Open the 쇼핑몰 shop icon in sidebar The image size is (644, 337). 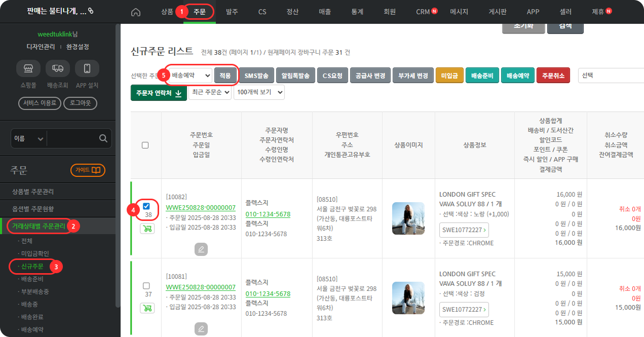[x=28, y=68]
